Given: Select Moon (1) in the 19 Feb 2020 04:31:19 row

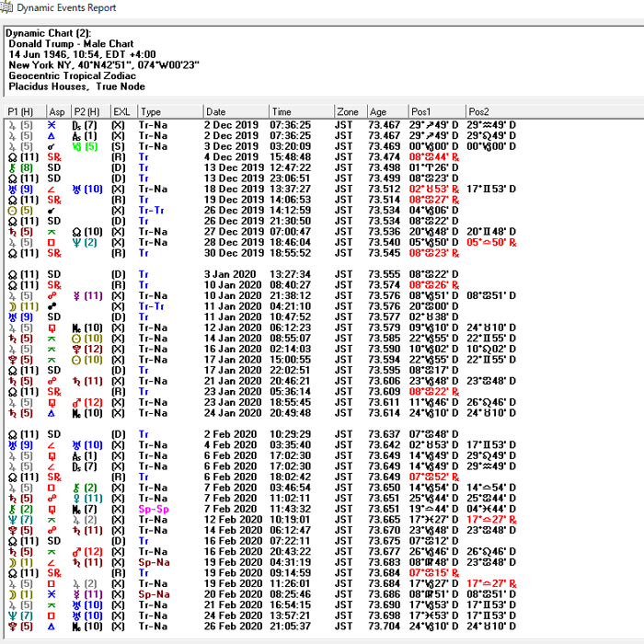Looking at the screenshot, I should pyautogui.click(x=20, y=563).
